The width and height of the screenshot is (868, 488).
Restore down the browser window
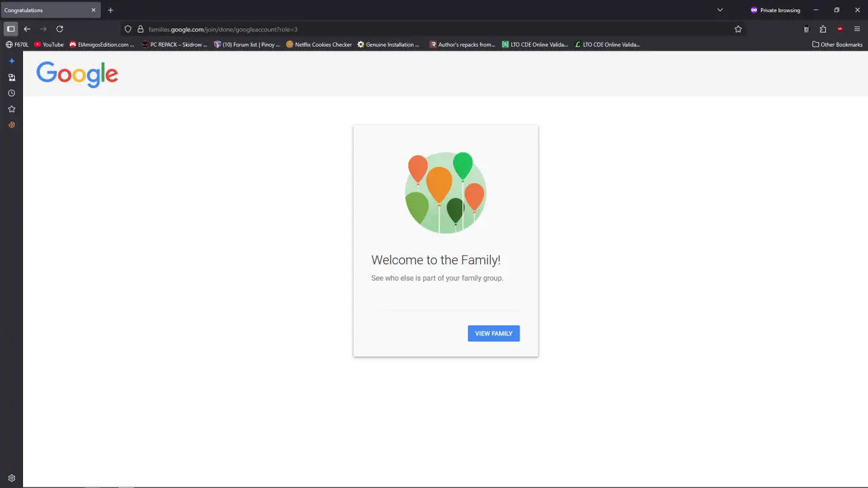tap(837, 10)
